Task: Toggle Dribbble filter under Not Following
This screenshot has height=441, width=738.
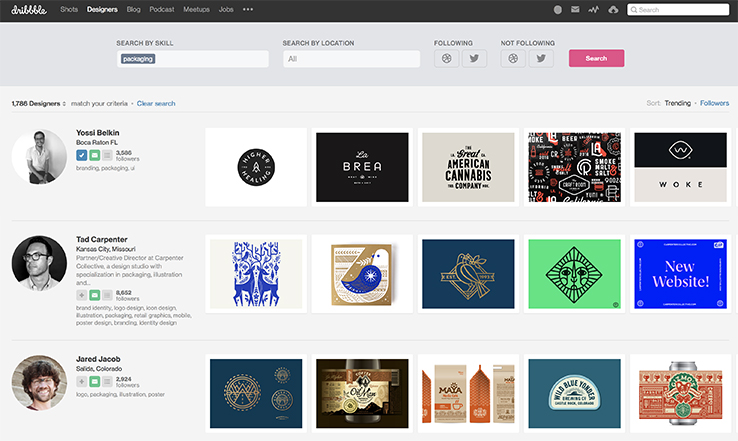Action: coord(513,58)
